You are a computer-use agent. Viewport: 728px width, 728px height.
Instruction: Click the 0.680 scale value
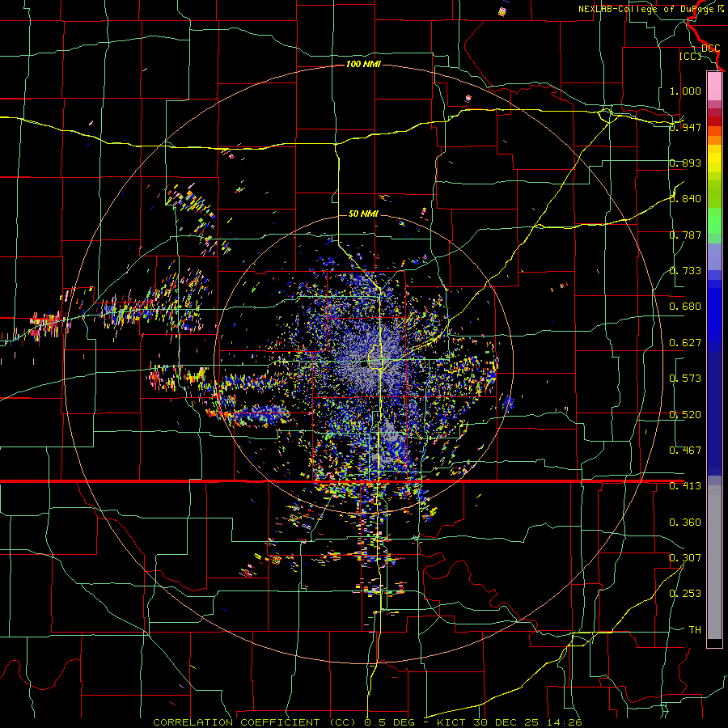(685, 306)
